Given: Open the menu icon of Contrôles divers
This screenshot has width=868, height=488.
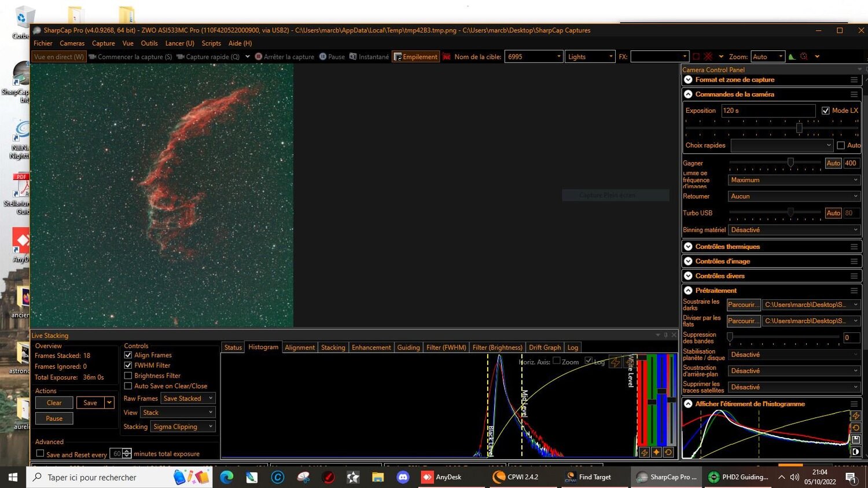Looking at the screenshot, I should (x=854, y=276).
